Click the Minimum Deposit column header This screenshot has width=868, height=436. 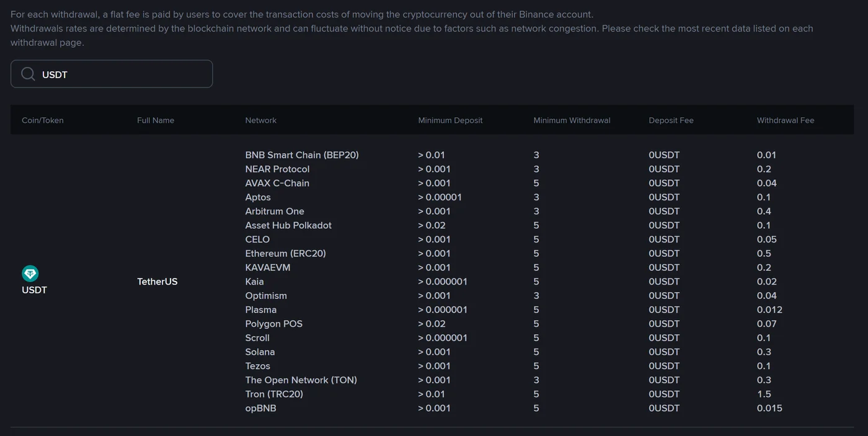450,120
